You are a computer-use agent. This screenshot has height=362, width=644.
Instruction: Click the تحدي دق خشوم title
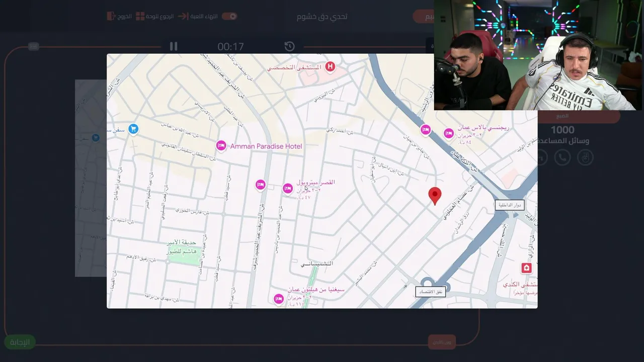(x=322, y=17)
